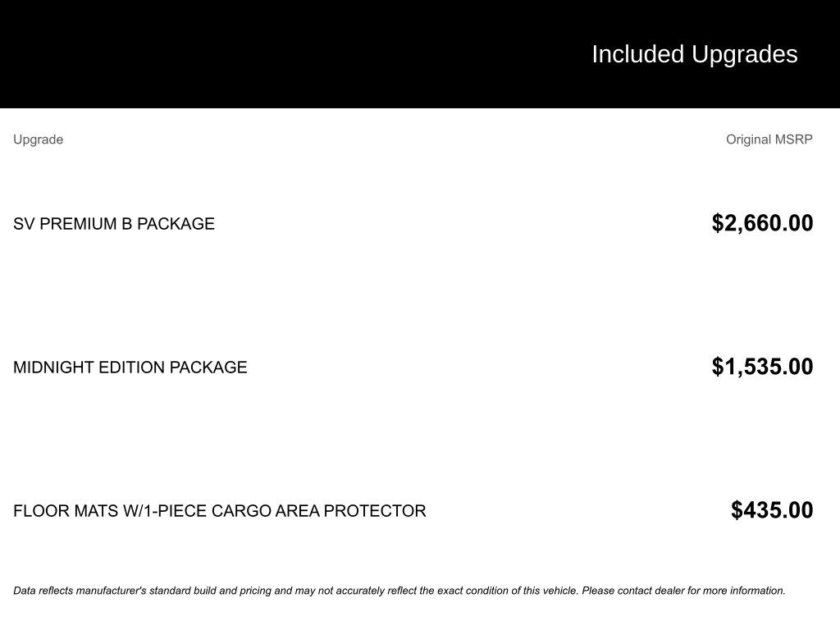Click 'FLOOR MATS' at the row start
This screenshot has height=630, width=840.
pyautogui.click(x=66, y=511)
